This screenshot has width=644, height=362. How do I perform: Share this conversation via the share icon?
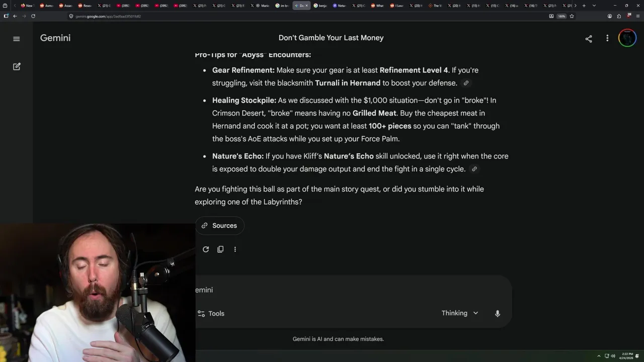point(589,39)
